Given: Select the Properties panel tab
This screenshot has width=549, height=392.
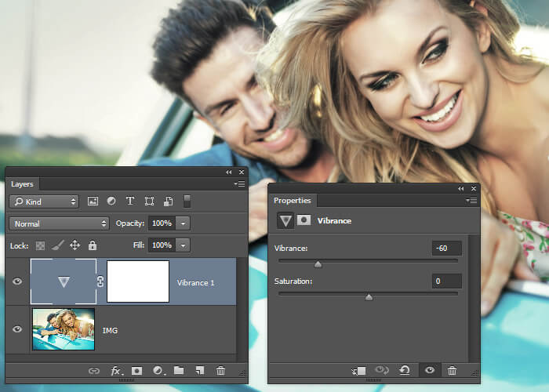Looking at the screenshot, I should (x=292, y=201).
